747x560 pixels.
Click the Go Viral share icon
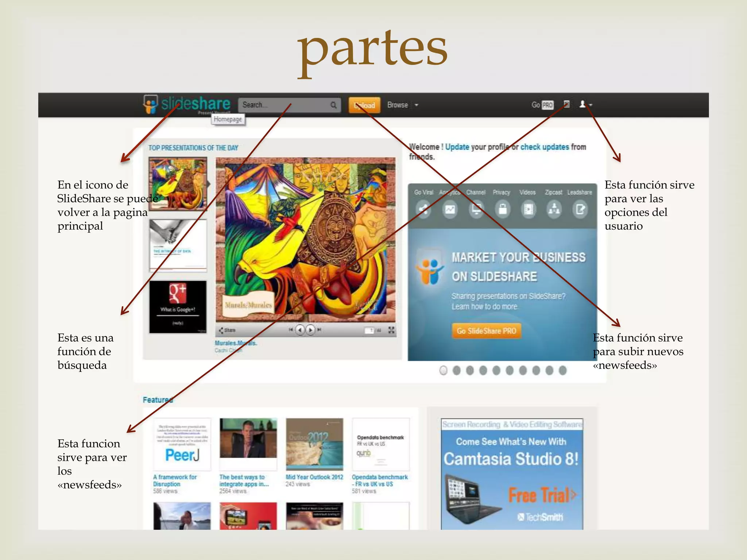point(423,209)
